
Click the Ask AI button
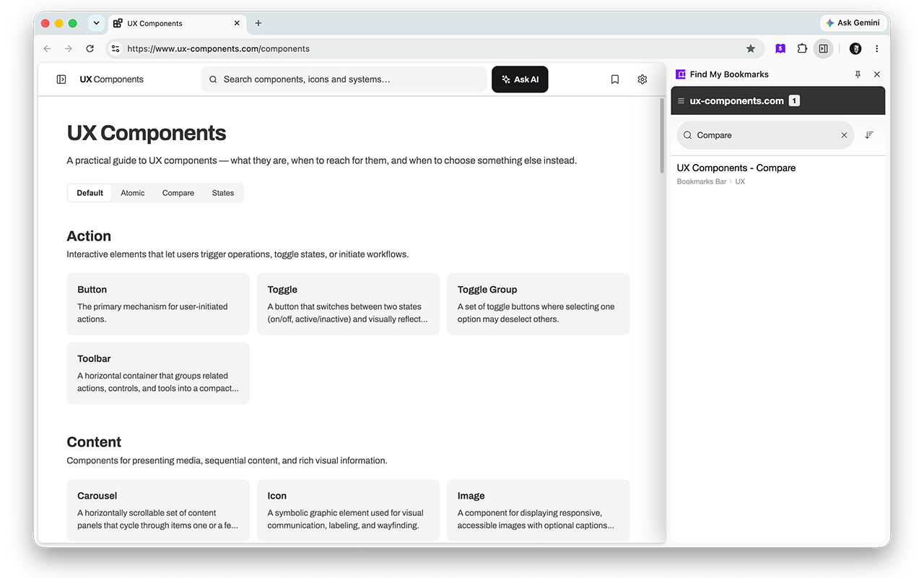point(520,79)
